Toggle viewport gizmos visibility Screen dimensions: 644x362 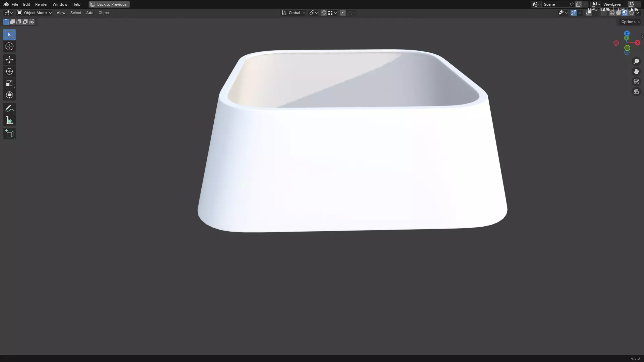574,13
